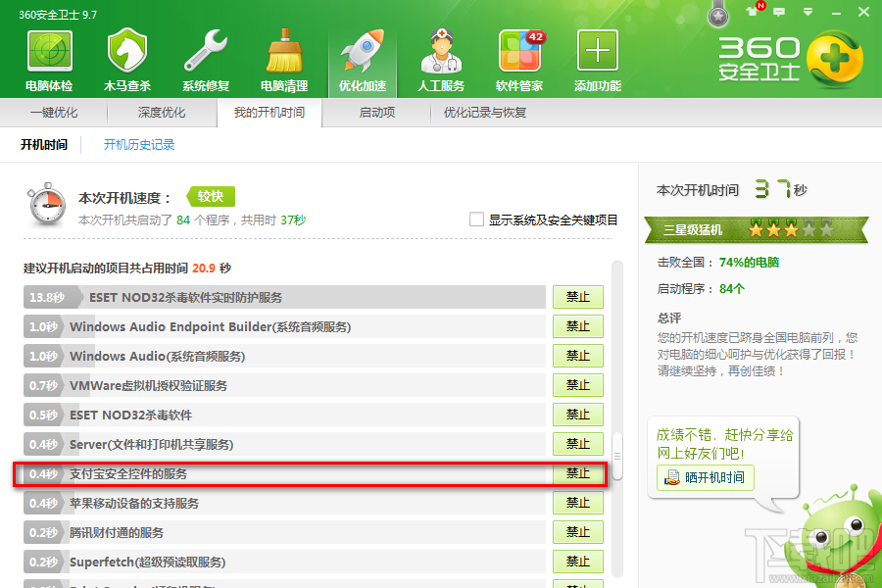The image size is (882, 588).
Task: Open the message icon in the title bar
Action: click(778, 10)
